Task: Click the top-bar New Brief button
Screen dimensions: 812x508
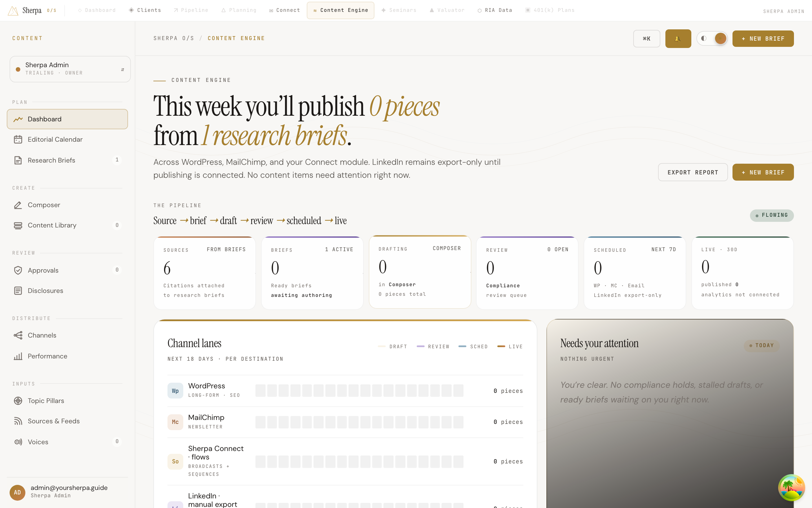Action: coord(763,39)
